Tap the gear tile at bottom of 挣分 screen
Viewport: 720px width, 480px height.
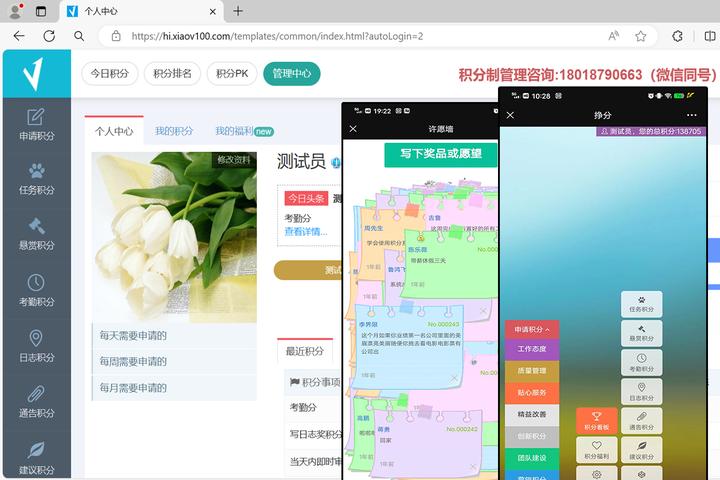coord(596,473)
